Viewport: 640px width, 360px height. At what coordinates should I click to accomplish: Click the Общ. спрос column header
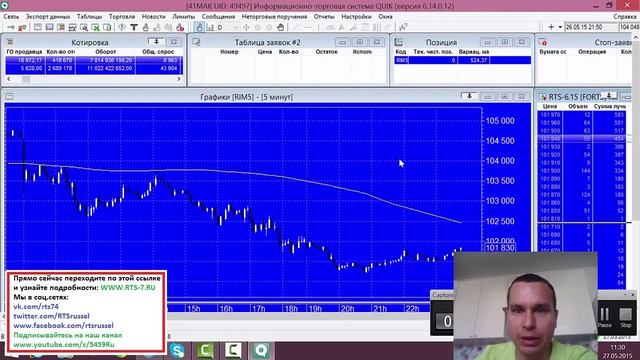point(158,52)
